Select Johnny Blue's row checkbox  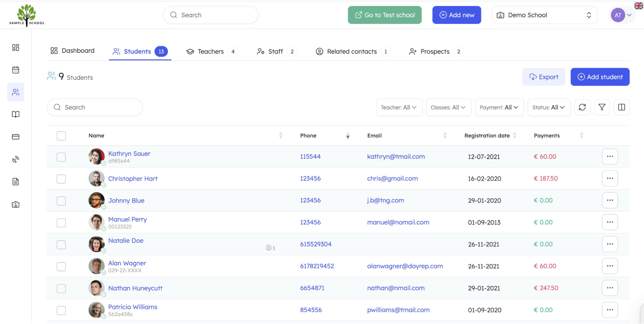click(x=61, y=201)
